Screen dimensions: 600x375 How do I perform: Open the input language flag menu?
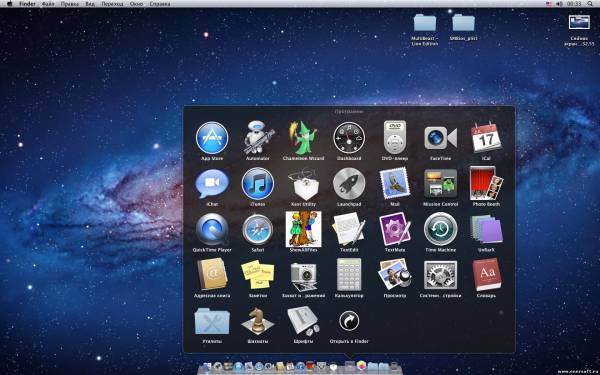[549, 4]
